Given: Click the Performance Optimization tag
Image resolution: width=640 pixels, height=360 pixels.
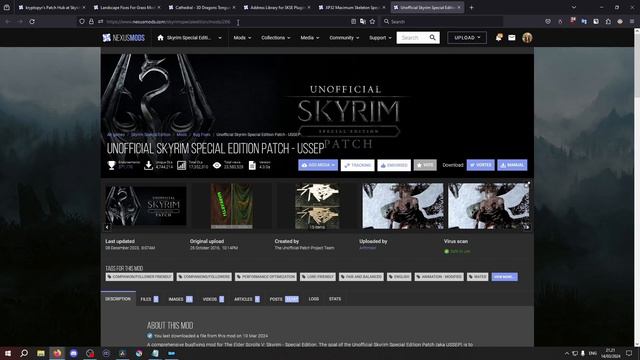Looking at the screenshot, I should pos(266,277).
